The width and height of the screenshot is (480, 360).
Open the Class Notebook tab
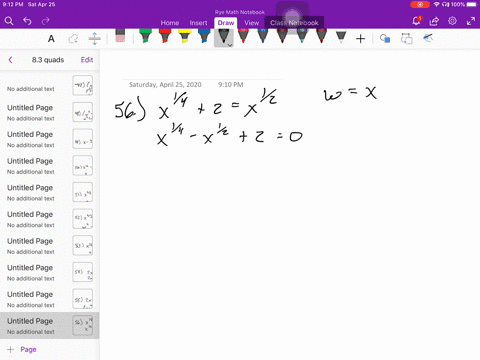point(294,23)
